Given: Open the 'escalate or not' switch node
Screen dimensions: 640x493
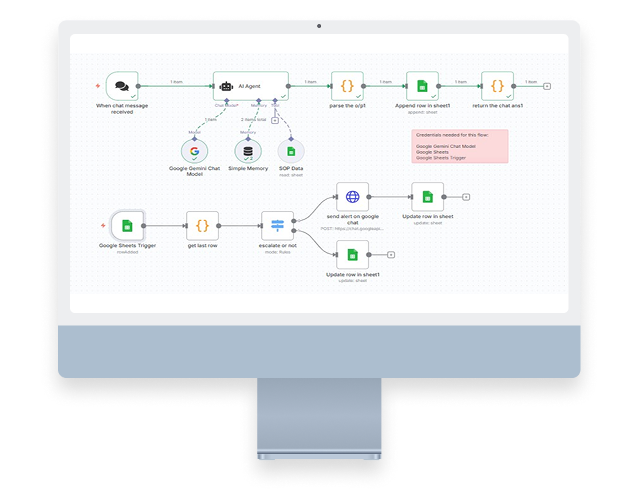Looking at the screenshot, I should 277,225.
